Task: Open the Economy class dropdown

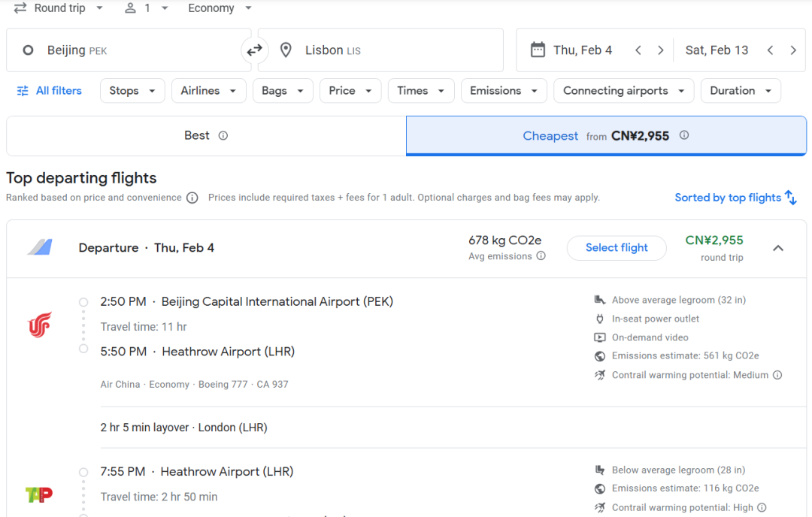Action: coord(220,8)
